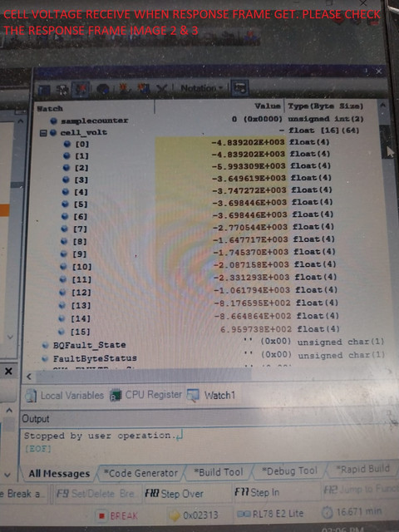Click the F10 Step Over button
This screenshot has height=532, width=399.
tap(174, 493)
